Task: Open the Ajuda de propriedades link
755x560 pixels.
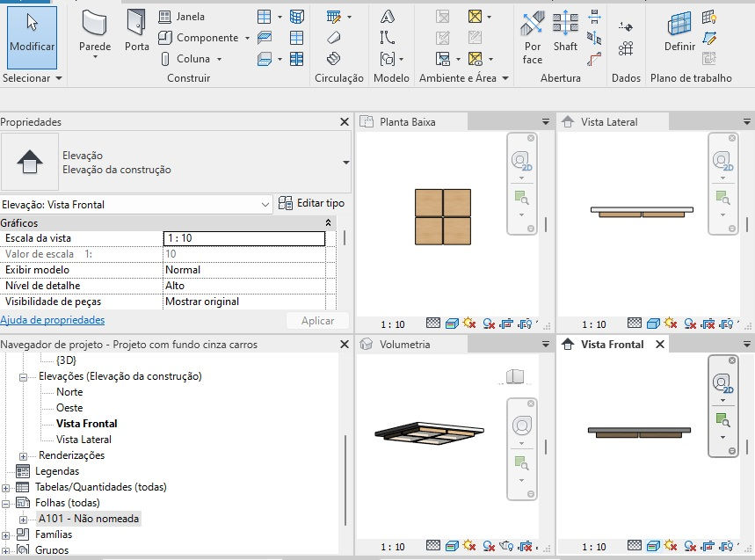Action: coord(53,320)
